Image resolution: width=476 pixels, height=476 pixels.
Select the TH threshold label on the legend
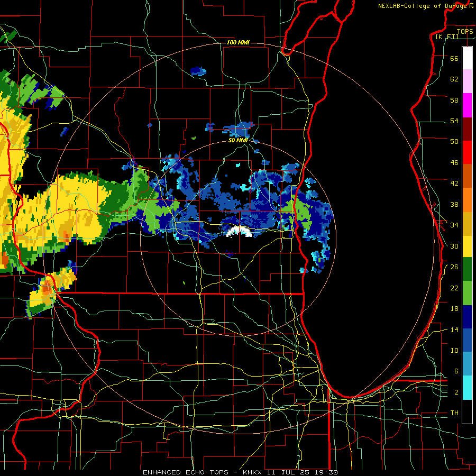454,413
